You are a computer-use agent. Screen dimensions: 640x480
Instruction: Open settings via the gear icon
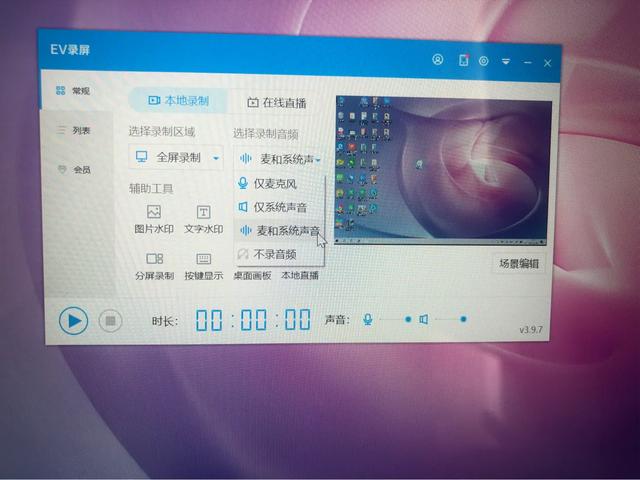point(483,61)
